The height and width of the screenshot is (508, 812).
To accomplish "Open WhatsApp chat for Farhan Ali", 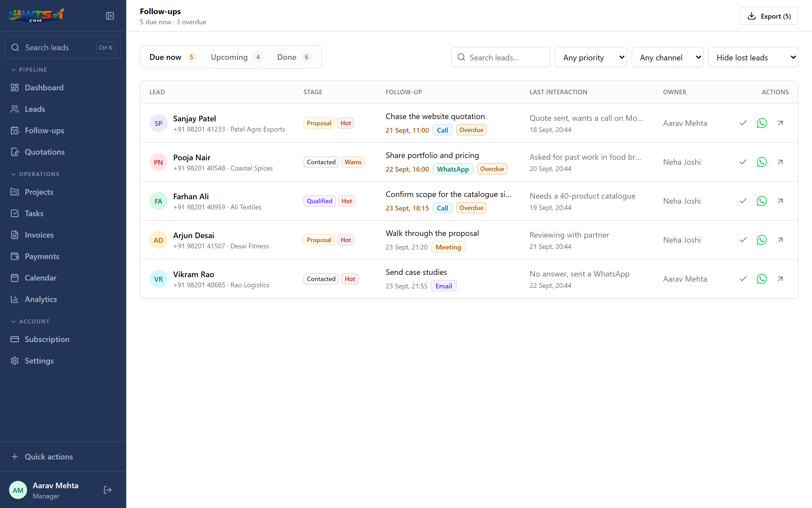I will click(762, 201).
